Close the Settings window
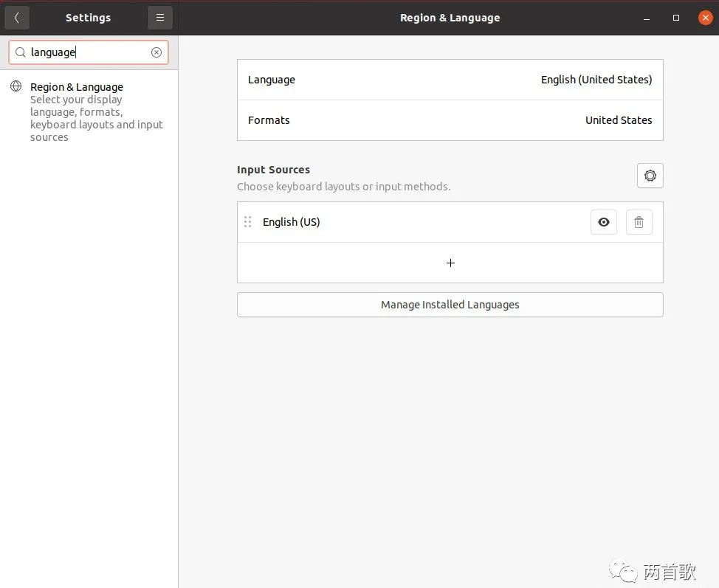 pyautogui.click(x=705, y=18)
